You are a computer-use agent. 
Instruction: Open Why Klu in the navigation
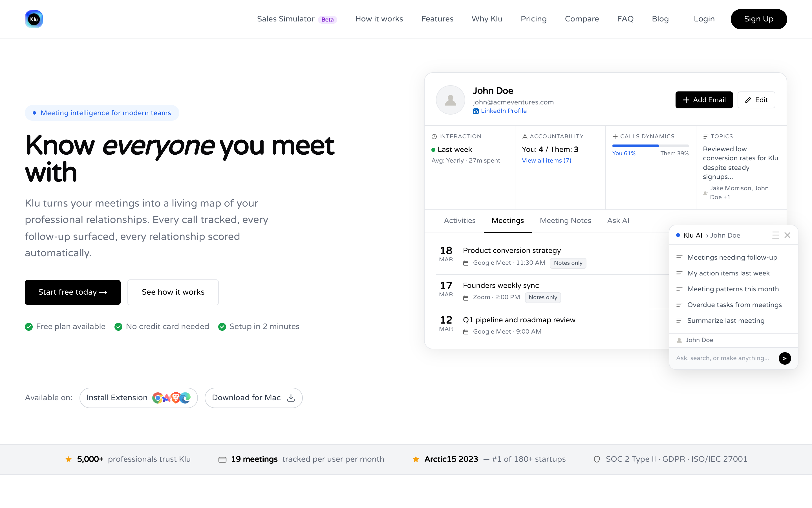pyautogui.click(x=487, y=19)
